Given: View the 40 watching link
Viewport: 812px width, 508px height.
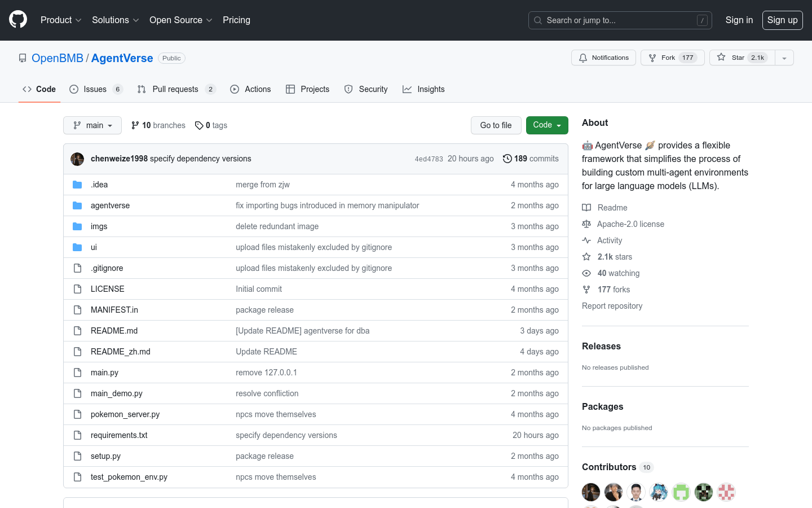Looking at the screenshot, I should (x=611, y=273).
